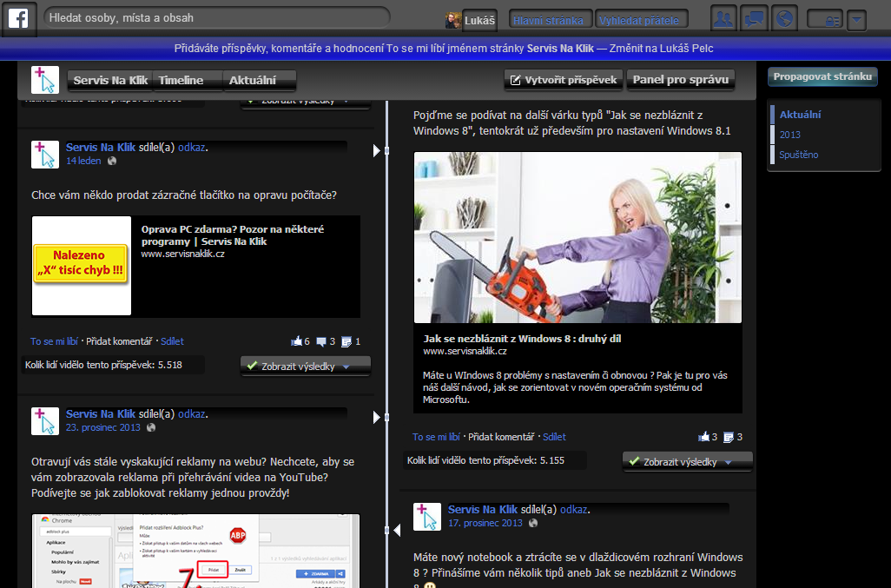Open the notifications globe icon

click(785, 19)
